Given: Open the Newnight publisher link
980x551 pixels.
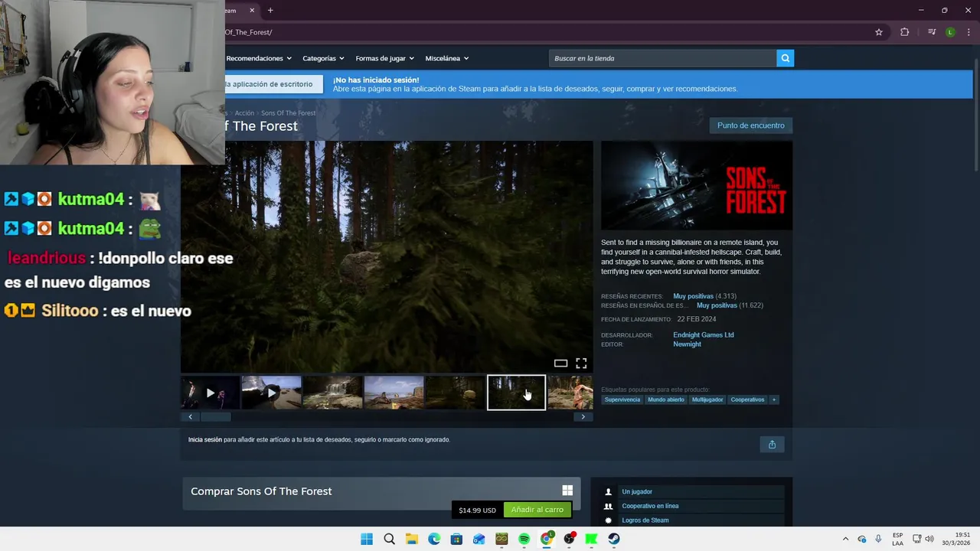Looking at the screenshot, I should [687, 344].
